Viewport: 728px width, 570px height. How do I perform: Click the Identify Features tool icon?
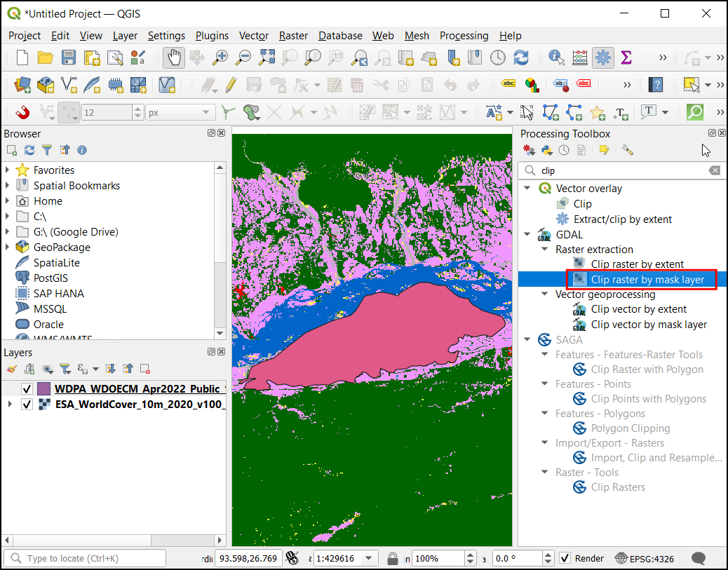[x=557, y=57]
